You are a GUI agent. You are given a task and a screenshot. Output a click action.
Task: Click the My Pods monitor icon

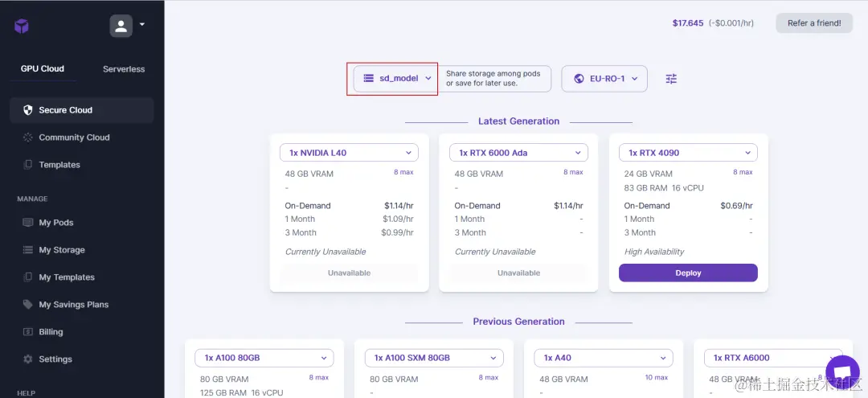(x=27, y=223)
